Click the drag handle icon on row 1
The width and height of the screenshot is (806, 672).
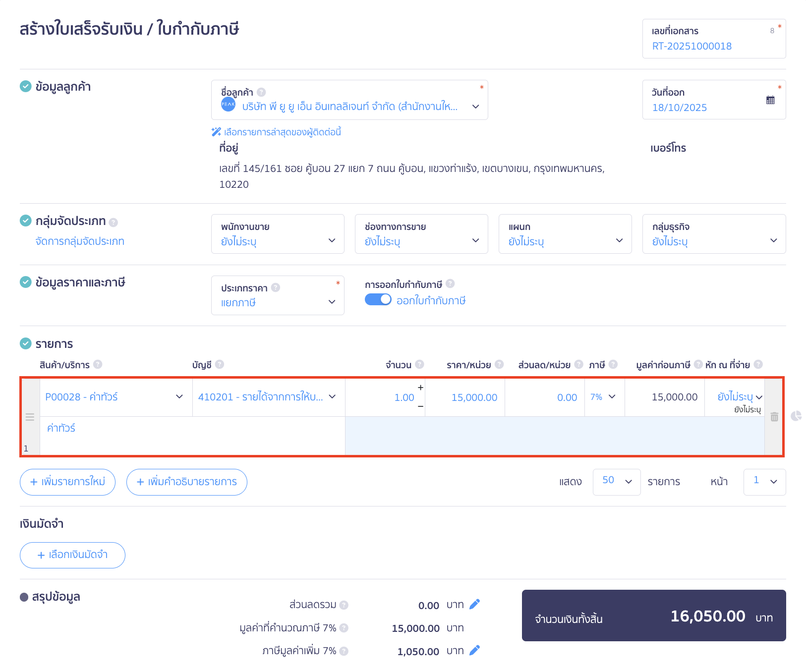coord(30,417)
